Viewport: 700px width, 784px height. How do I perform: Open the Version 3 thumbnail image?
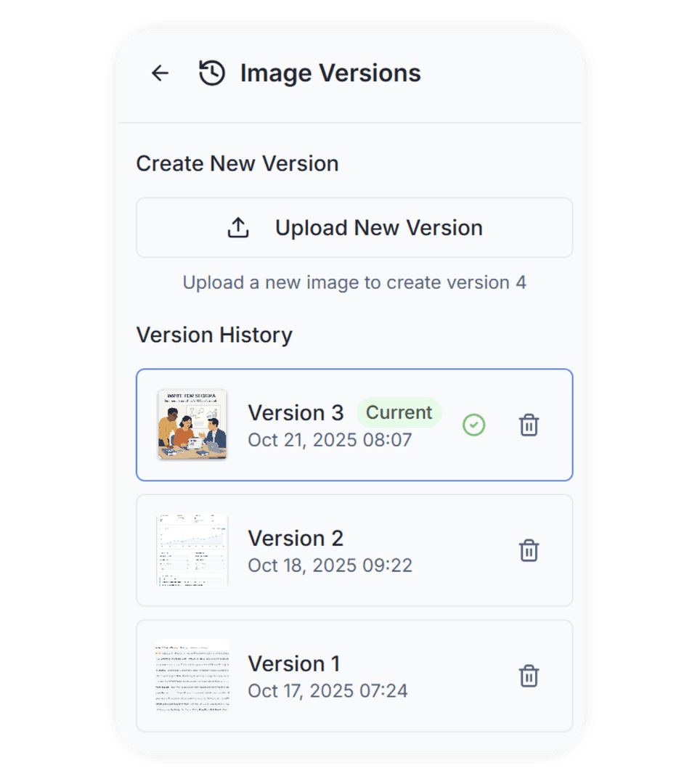coord(192,425)
